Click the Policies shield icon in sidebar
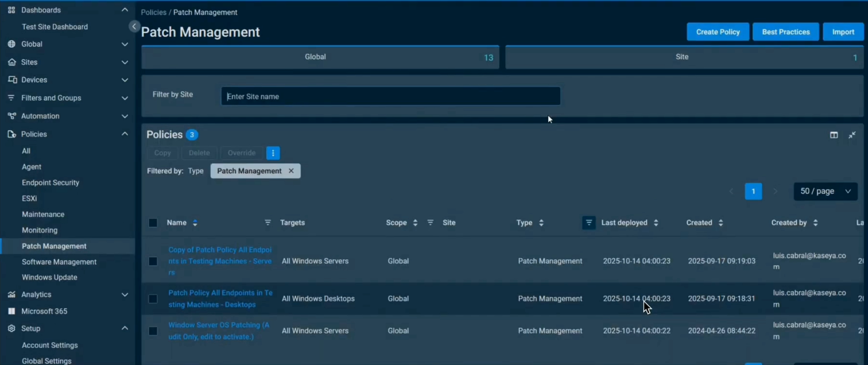Screen dimensions: 868x365 pos(11,134)
